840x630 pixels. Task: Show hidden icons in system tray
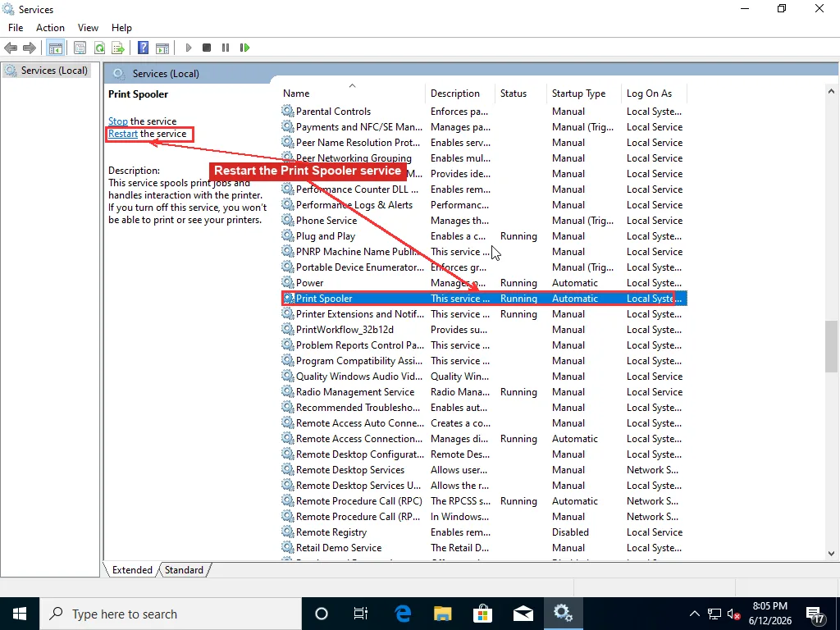[x=694, y=614]
